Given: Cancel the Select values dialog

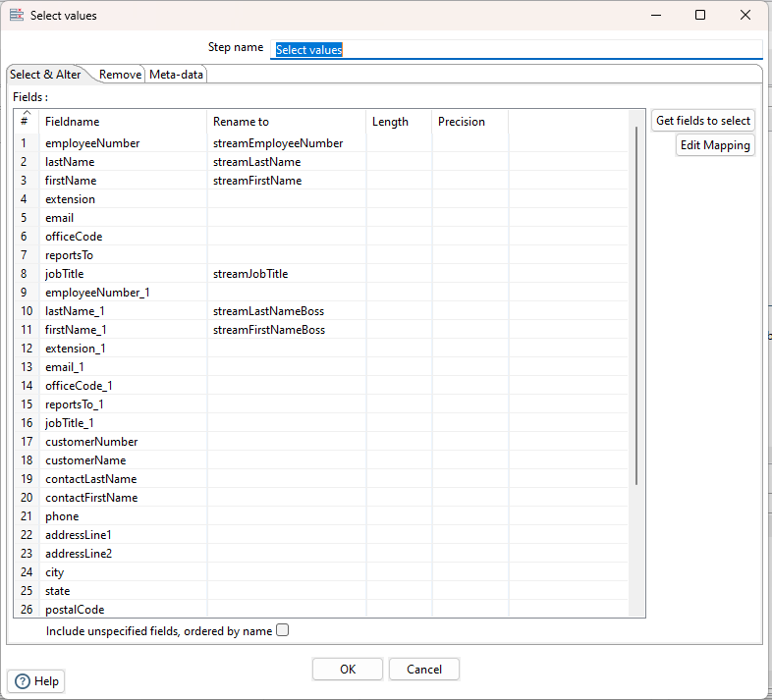Looking at the screenshot, I should point(423,669).
